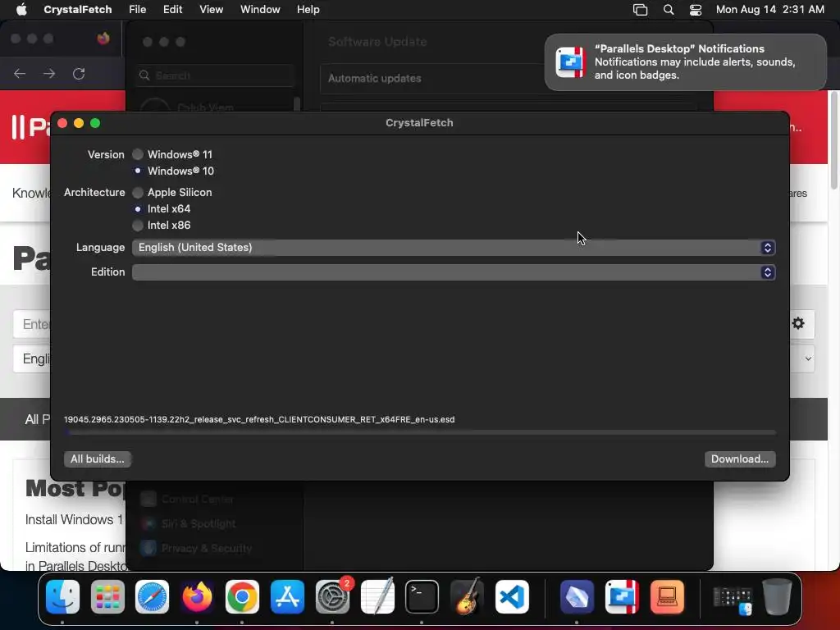Click the Install Windows link on webpage
This screenshot has height=630, width=840.
[x=74, y=519]
